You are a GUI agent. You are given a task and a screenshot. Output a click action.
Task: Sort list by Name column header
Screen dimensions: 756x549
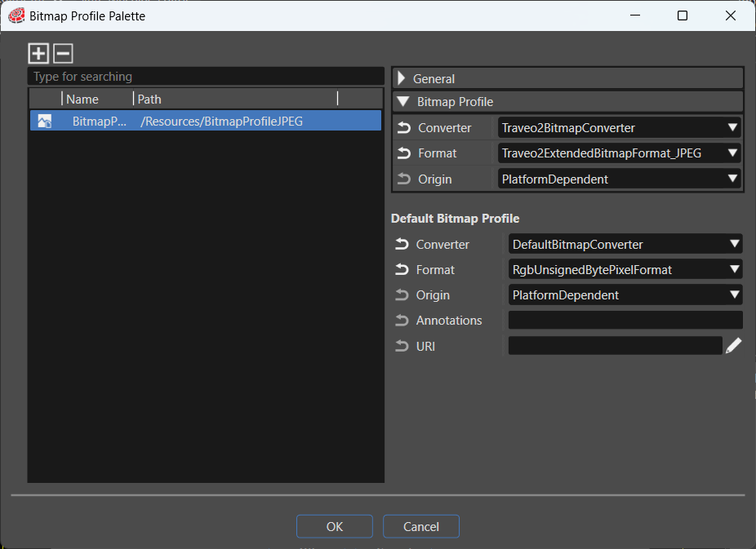82,100
